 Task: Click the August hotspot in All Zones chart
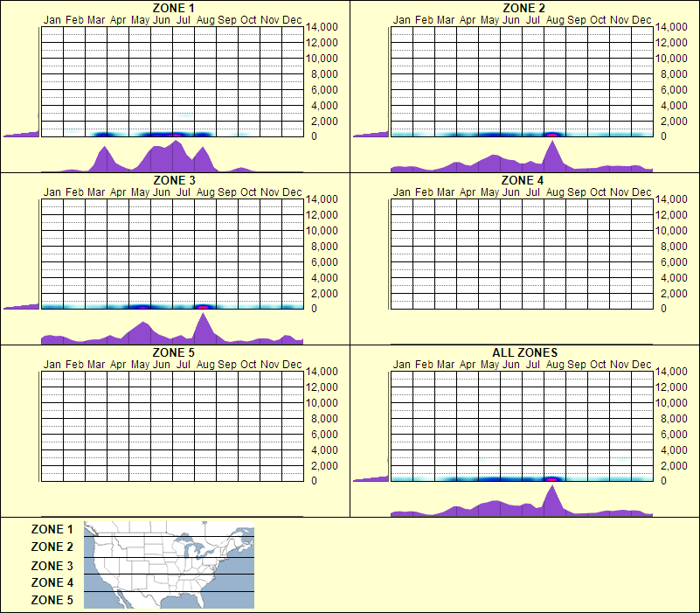(x=552, y=479)
